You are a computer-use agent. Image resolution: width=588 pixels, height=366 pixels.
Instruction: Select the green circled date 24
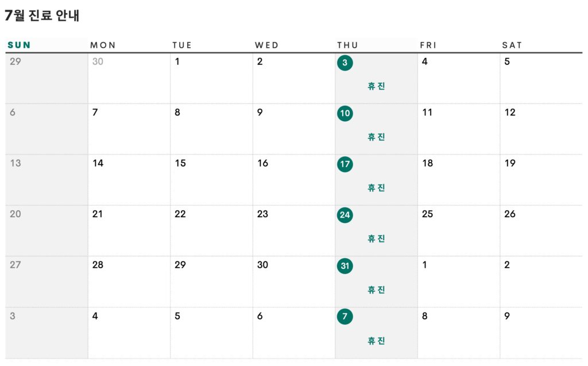(x=345, y=215)
